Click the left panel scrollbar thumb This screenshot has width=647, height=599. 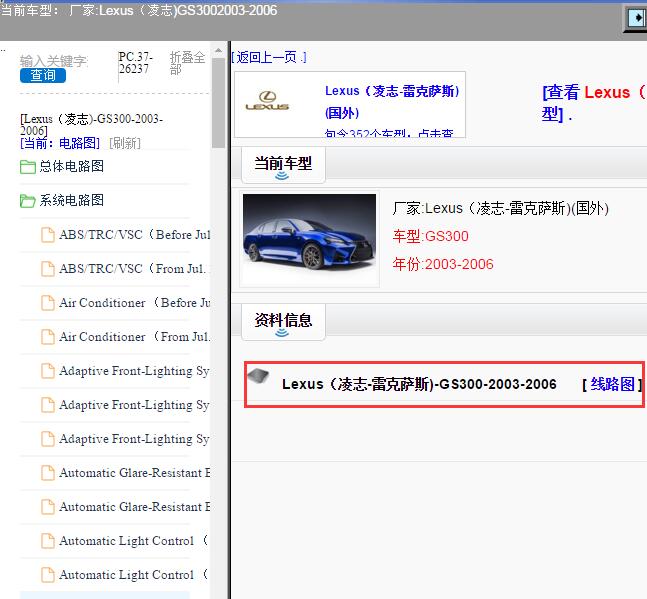click(x=218, y=103)
